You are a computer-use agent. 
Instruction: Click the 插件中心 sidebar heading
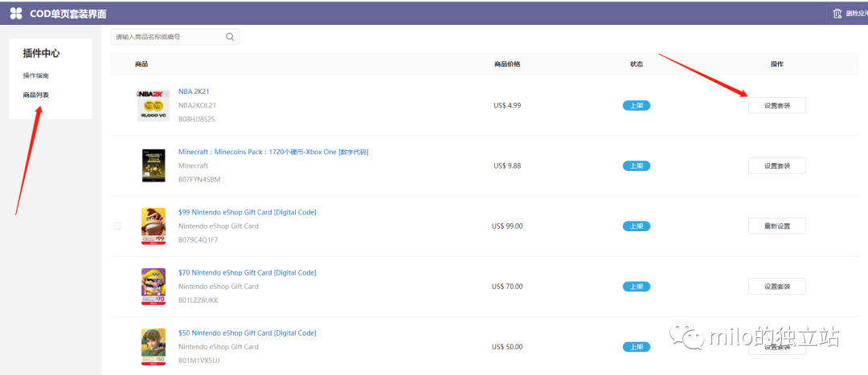(41, 54)
